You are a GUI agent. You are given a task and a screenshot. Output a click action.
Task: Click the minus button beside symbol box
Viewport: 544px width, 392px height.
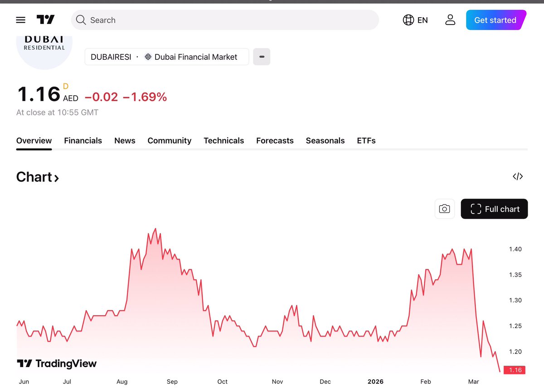click(262, 57)
